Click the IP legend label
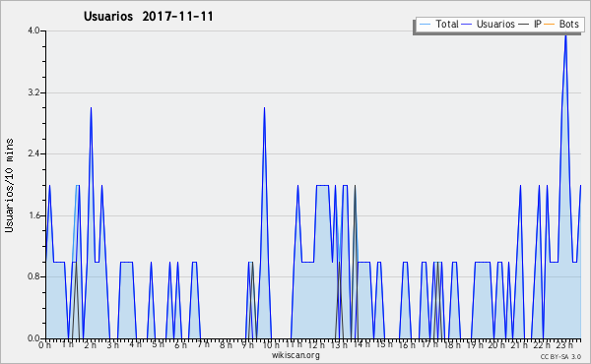Screen dimensions: 591x364 (x=538, y=24)
